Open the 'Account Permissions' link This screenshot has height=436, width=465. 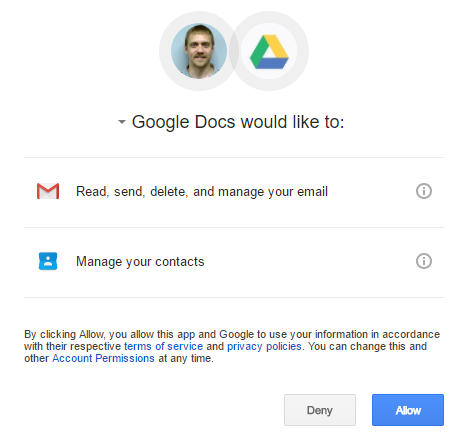click(103, 358)
